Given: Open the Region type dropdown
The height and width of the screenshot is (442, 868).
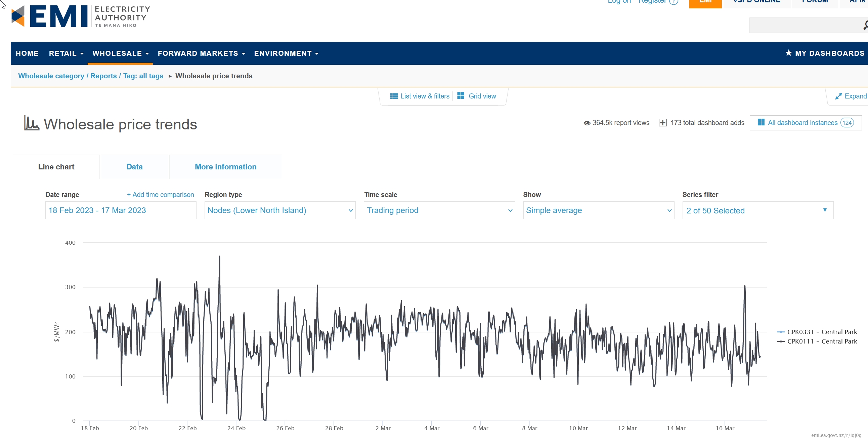Looking at the screenshot, I should coord(280,210).
